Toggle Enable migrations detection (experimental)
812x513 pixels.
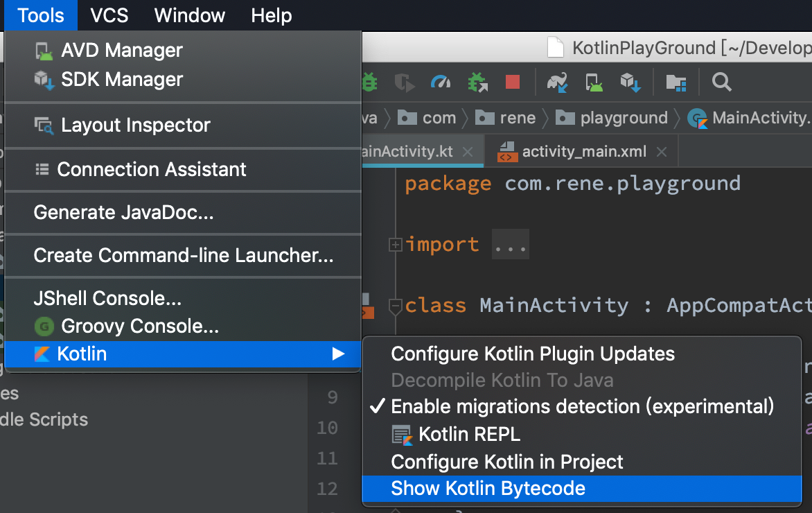582,406
